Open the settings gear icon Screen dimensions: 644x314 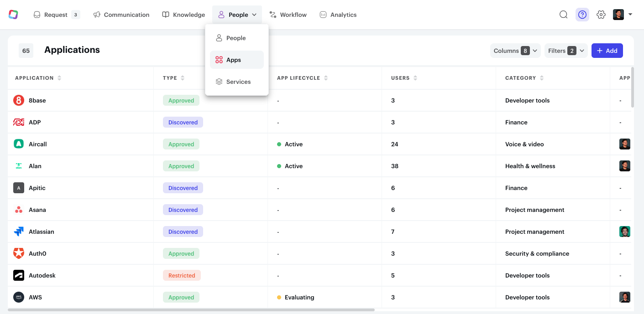pyautogui.click(x=601, y=14)
